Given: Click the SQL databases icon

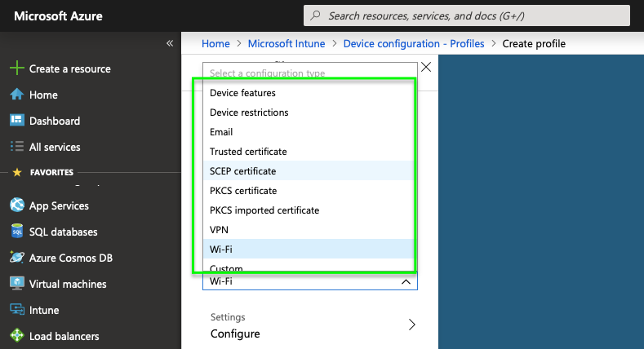Looking at the screenshot, I should [x=16, y=232].
